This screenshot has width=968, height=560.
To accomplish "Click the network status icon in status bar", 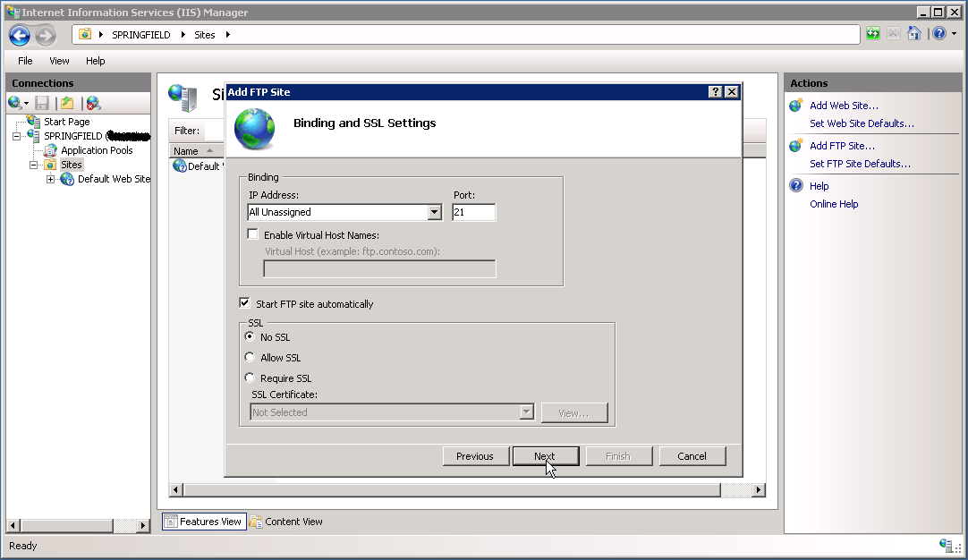I will 946,545.
